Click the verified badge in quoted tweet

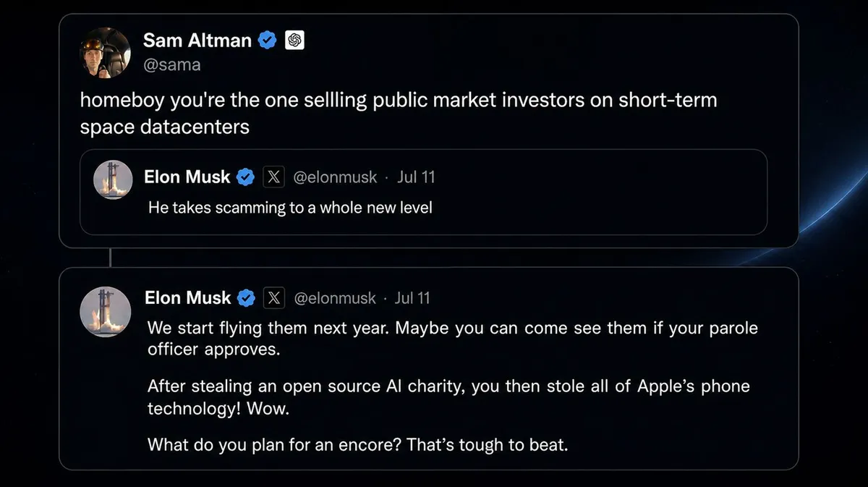click(x=246, y=177)
